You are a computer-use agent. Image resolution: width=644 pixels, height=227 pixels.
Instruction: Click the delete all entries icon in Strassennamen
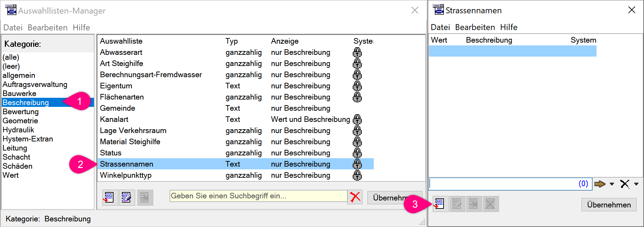point(490,204)
